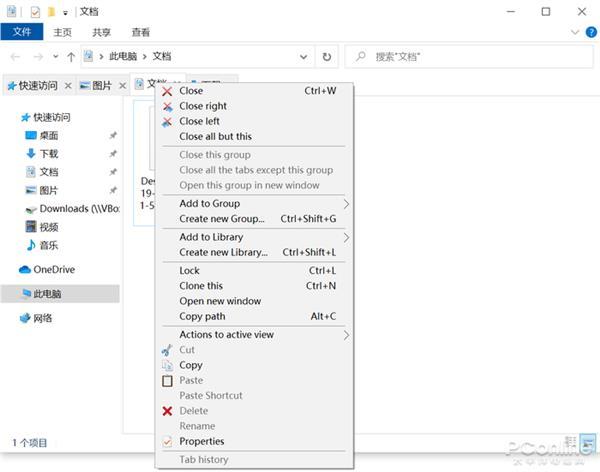Click the copy pages icon beside Copy
Screen dimensions: 600x472
point(167,366)
